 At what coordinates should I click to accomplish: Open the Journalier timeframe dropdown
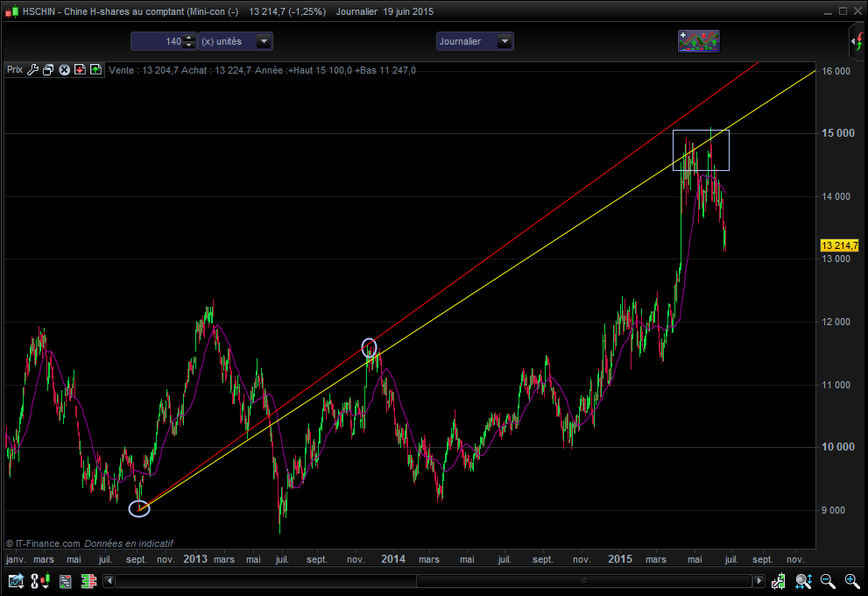pyautogui.click(x=475, y=41)
